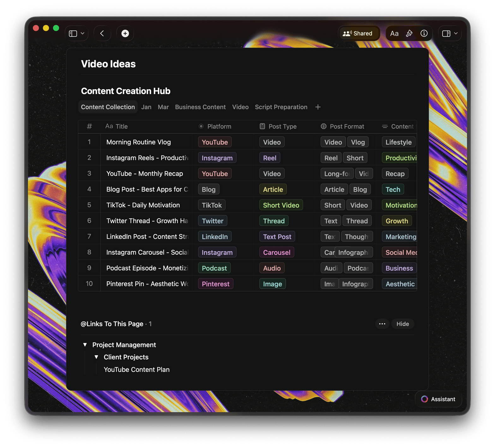Open text style Aa options
Screen dimensions: 495x448
(x=394, y=33)
